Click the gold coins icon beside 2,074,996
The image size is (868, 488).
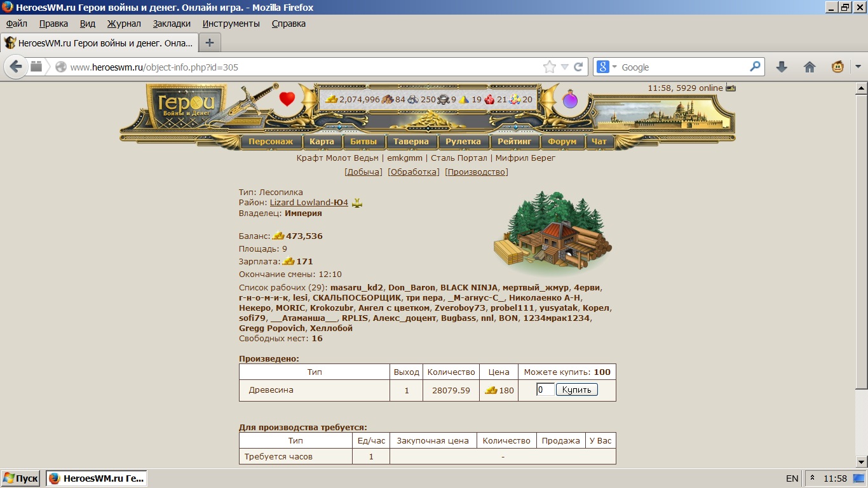pos(332,99)
